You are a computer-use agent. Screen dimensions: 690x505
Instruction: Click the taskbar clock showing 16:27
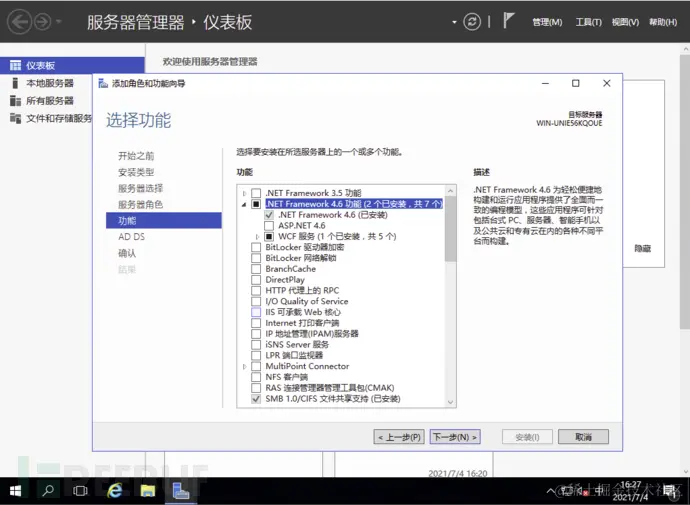631,490
